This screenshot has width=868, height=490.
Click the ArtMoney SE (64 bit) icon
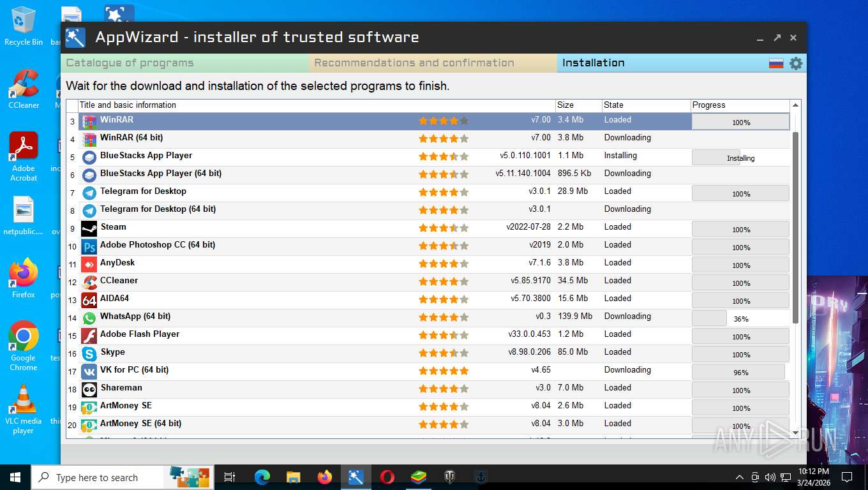click(89, 425)
